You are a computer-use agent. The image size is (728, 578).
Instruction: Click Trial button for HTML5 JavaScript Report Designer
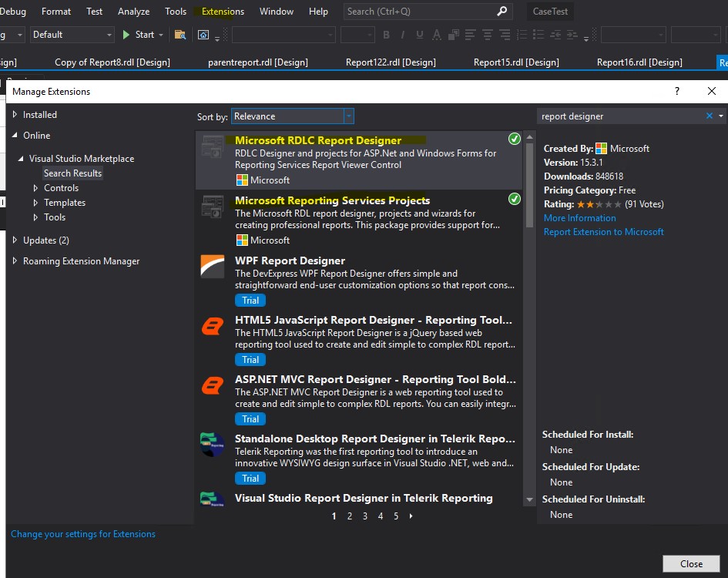(250, 360)
